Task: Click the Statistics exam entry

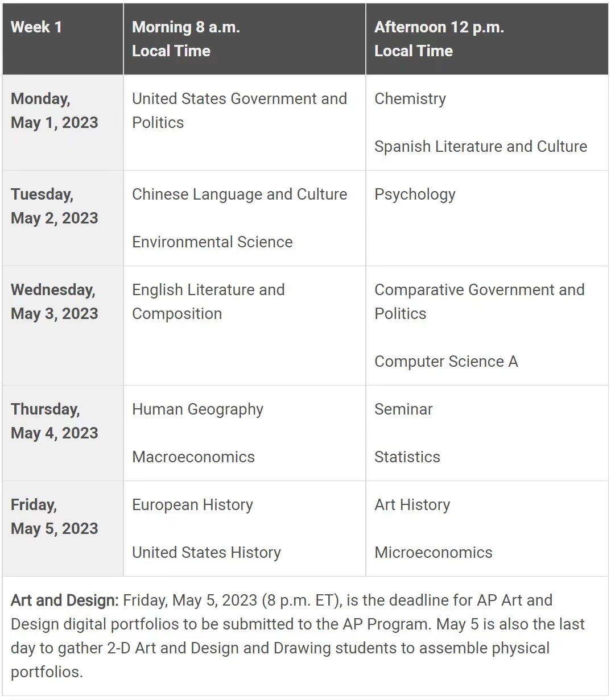Action: [x=407, y=457]
